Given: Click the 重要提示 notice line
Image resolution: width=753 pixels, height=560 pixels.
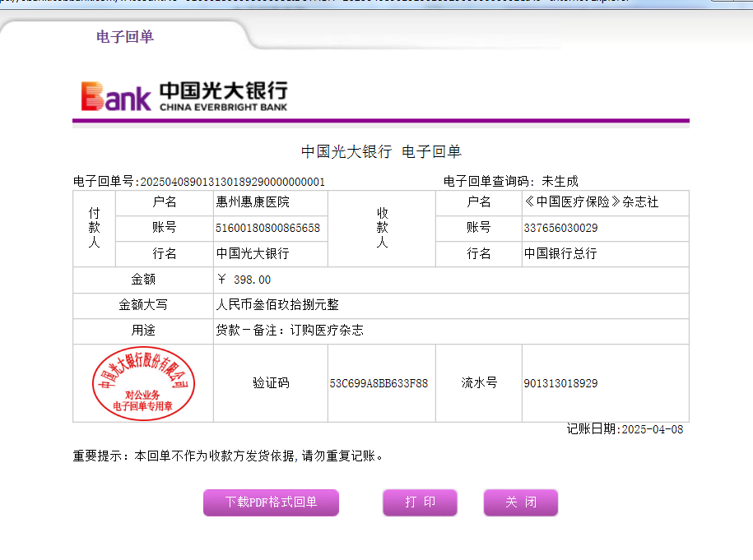Looking at the screenshot, I should click(228, 456).
